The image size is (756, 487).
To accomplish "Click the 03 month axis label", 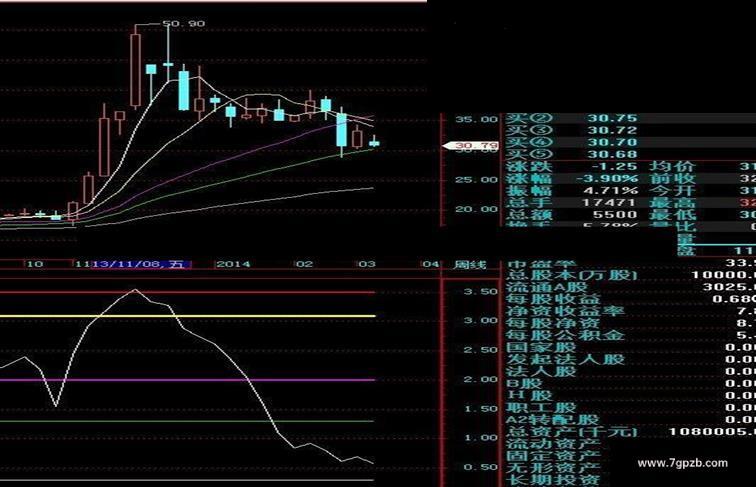I will coord(366,264).
